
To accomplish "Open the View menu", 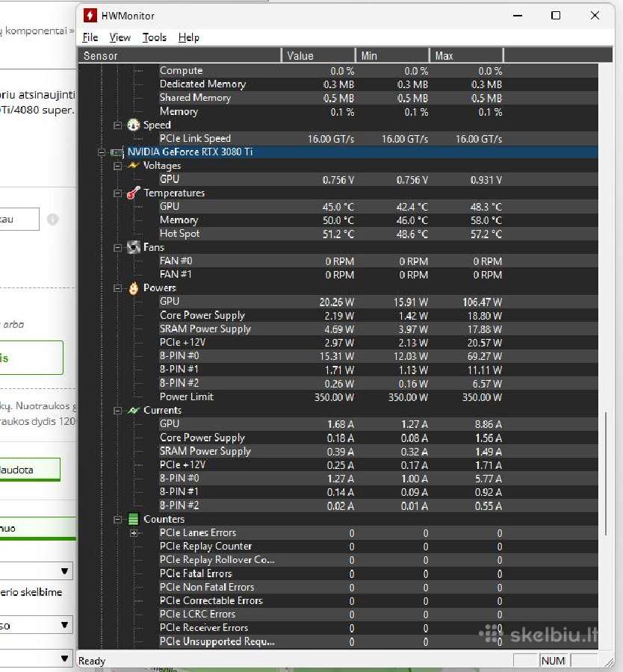I will [120, 38].
